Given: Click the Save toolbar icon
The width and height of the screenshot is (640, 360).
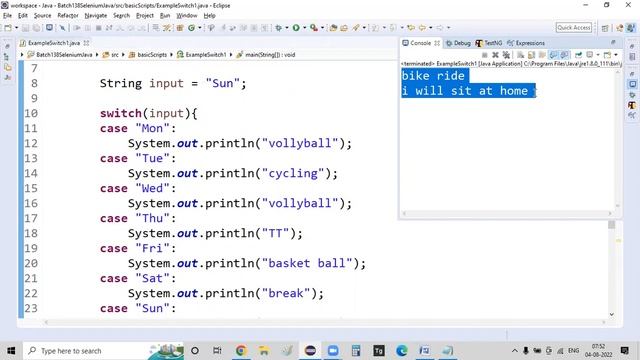Looking at the screenshot, I should [25, 28].
